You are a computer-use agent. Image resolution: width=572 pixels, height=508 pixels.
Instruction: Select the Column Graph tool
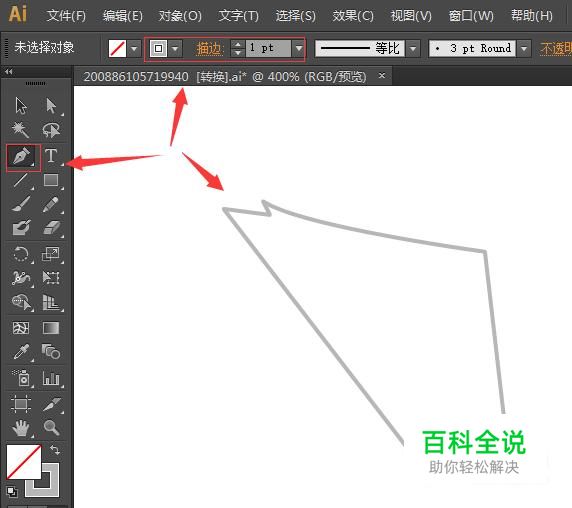coord(51,378)
